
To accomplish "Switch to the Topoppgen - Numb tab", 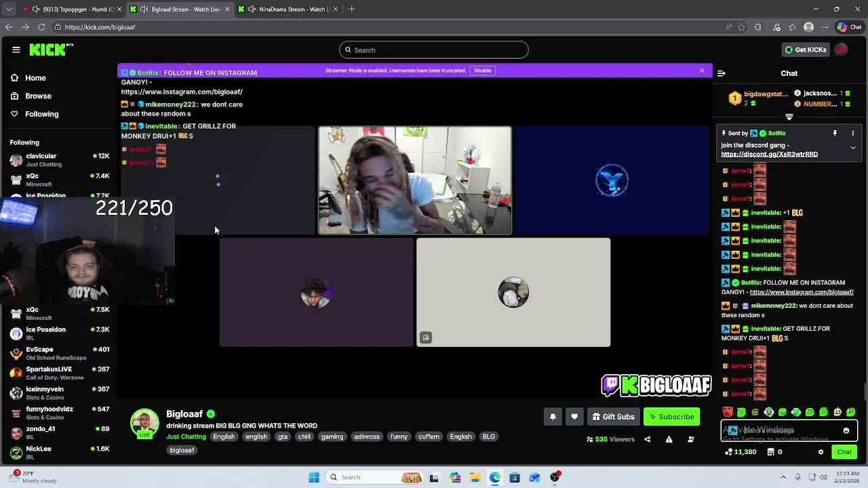I will pyautogui.click(x=73, y=9).
